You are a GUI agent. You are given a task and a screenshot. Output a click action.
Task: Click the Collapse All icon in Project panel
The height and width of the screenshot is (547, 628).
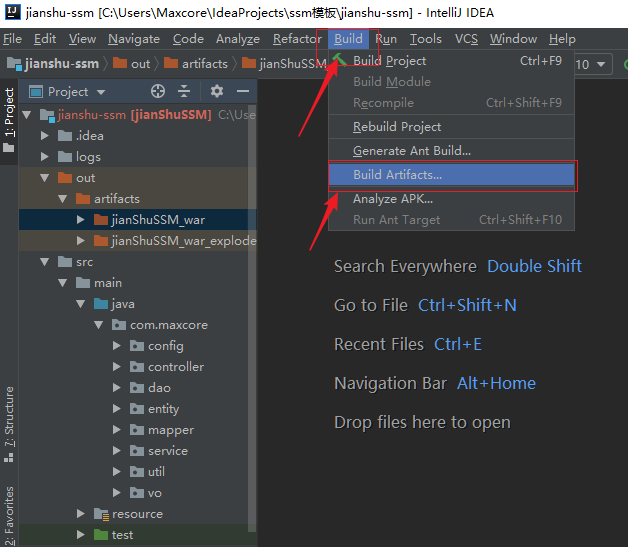pyautogui.click(x=184, y=91)
